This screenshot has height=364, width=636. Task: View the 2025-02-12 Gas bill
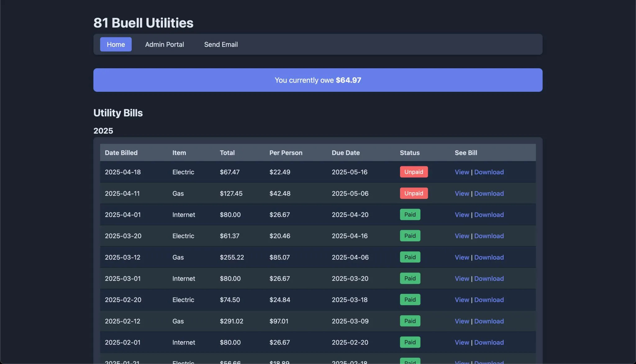462,321
